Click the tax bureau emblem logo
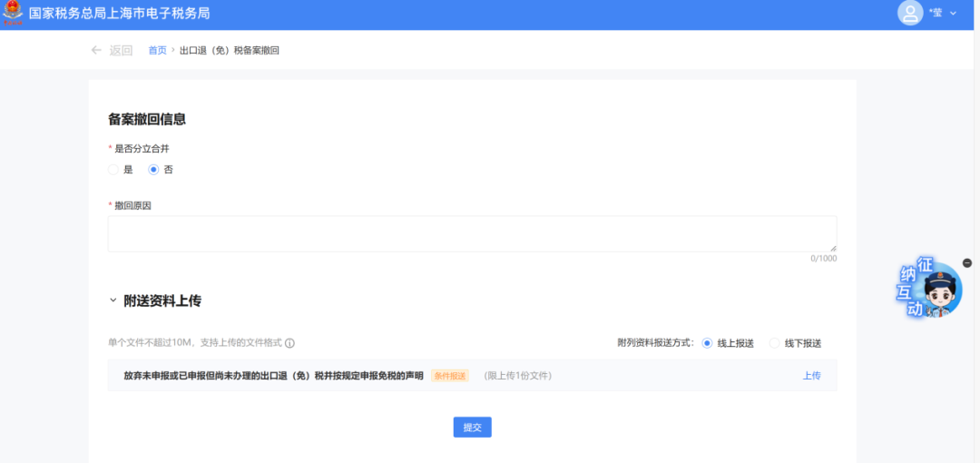This screenshot has width=980, height=463. pos(14,14)
